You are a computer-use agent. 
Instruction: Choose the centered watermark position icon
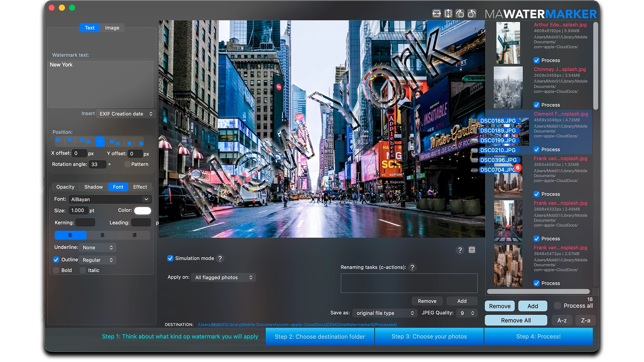[100, 142]
